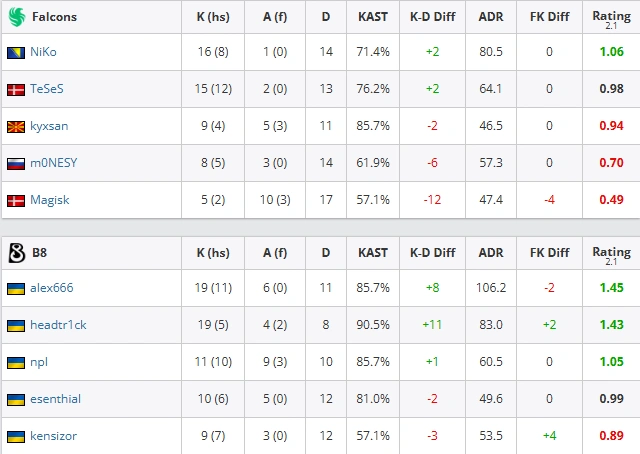Click m0NESY's Russian flag icon
This screenshot has width=640, height=454.
16,164
